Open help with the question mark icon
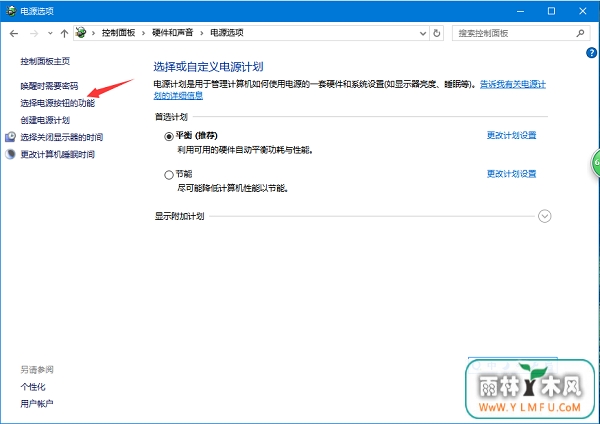The width and height of the screenshot is (600, 424). coord(591,53)
